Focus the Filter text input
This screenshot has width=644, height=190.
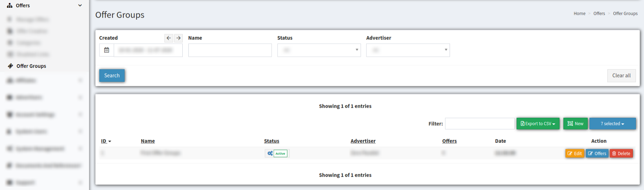pyautogui.click(x=480, y=124)
